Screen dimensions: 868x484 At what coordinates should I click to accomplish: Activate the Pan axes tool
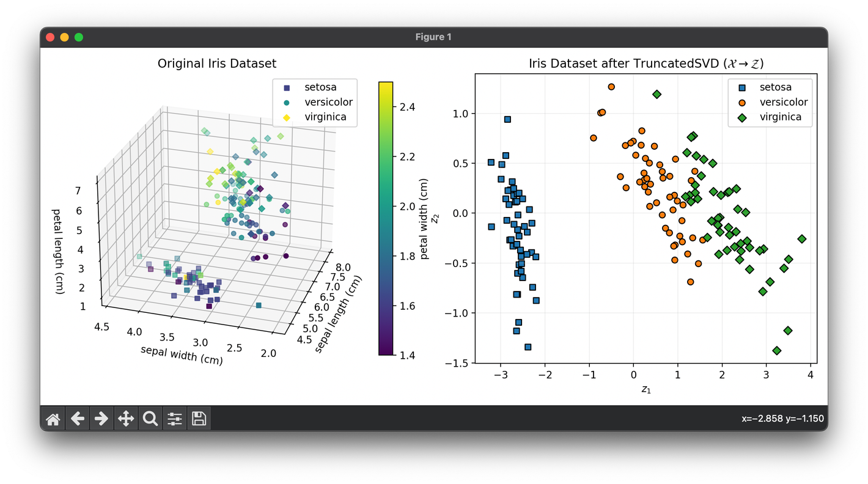(x=126, y=419)
